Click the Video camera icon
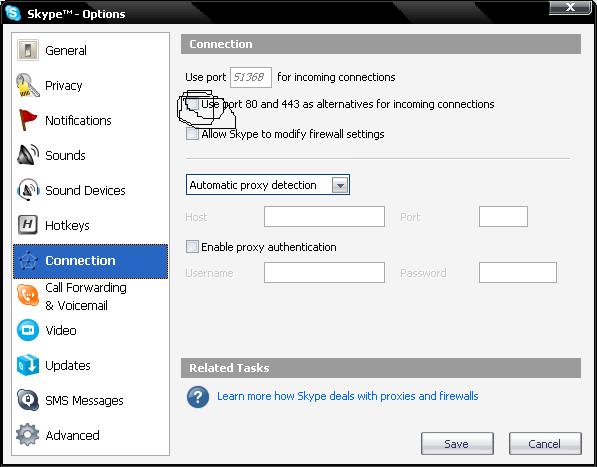 [28, 330]
